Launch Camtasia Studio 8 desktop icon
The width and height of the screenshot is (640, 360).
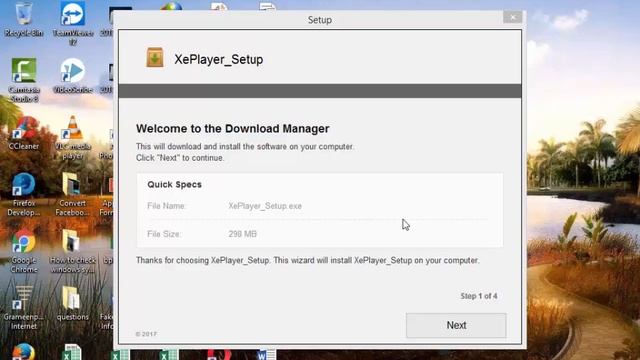(x=24, y=80)
